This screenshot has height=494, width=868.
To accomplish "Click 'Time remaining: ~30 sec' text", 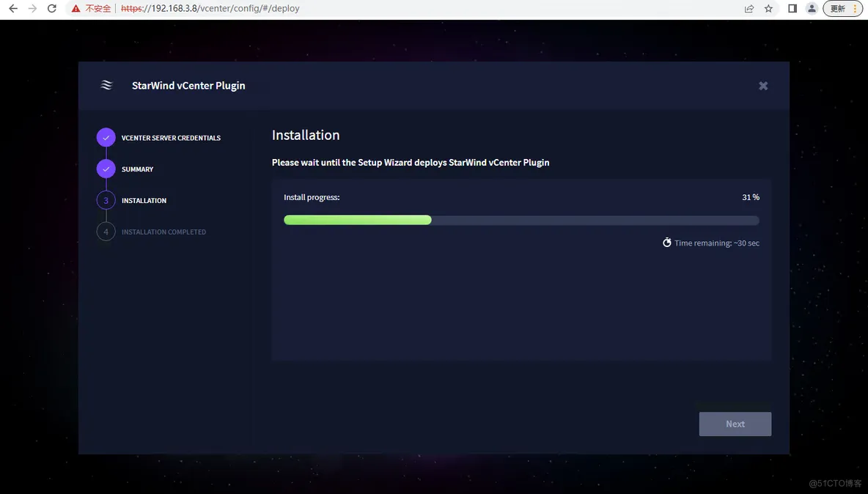I will 717,243.
